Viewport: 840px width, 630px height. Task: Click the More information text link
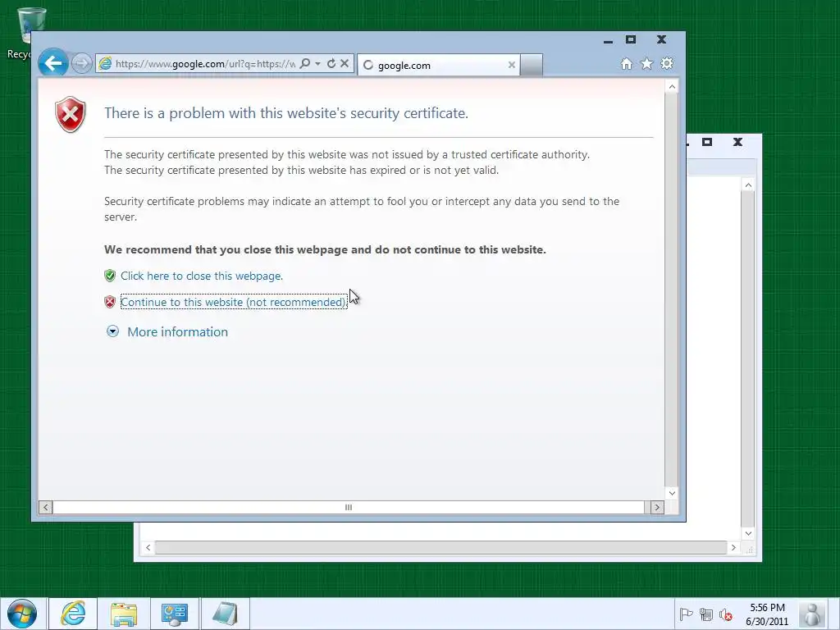tap(177, 332)
